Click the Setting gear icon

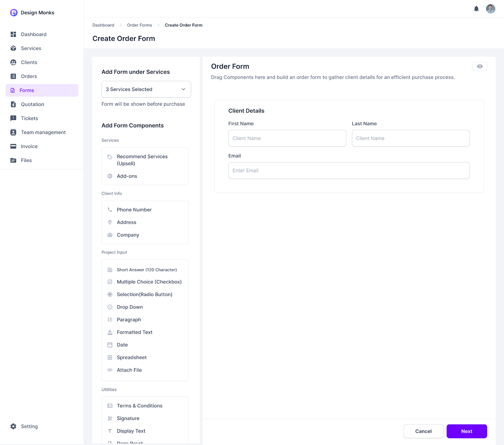[x=13, y=426]
